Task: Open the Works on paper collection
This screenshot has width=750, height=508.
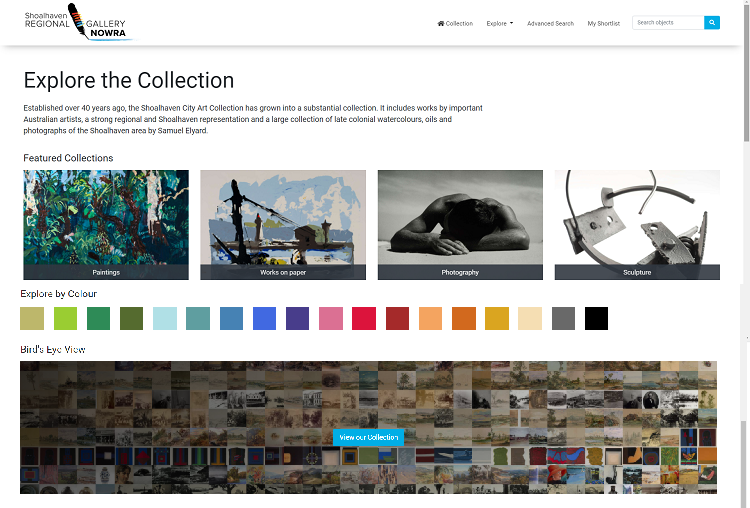Action: [283, 225]
